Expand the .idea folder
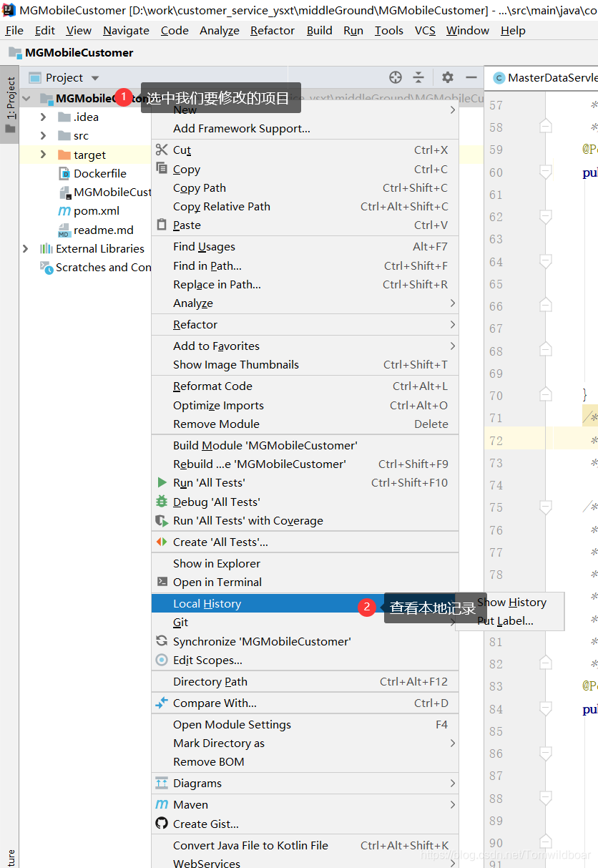The height and width of the screenshot is (868, 598). point(43,117)
